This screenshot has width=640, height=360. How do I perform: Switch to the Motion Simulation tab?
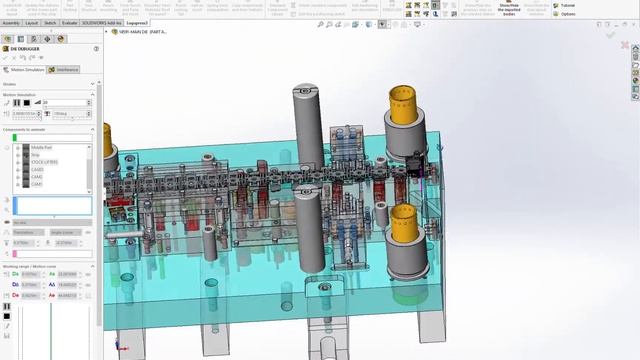[24, 70]
